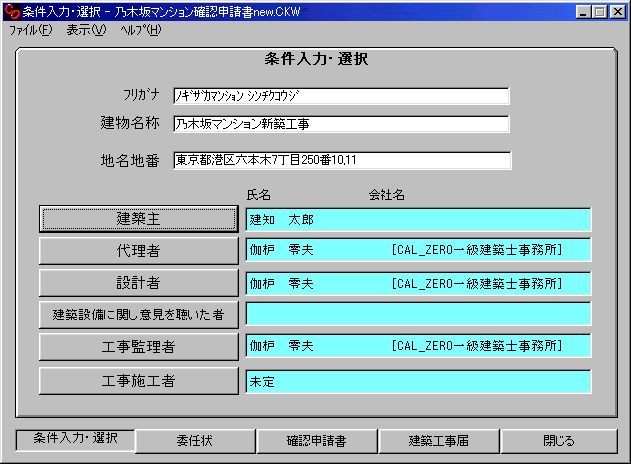The height and width of the screenshot is (464, 631).
Task: Maximize the window
Action: [599, 12]
